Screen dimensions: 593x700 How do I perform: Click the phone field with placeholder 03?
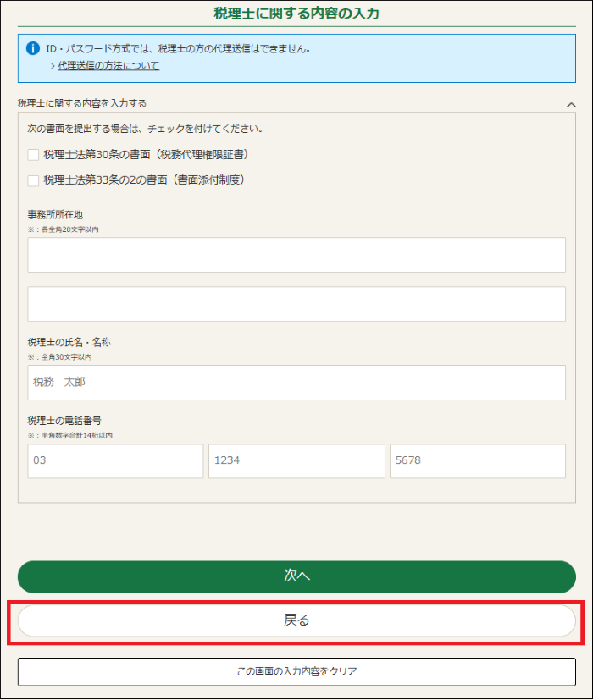pos(115,461)
